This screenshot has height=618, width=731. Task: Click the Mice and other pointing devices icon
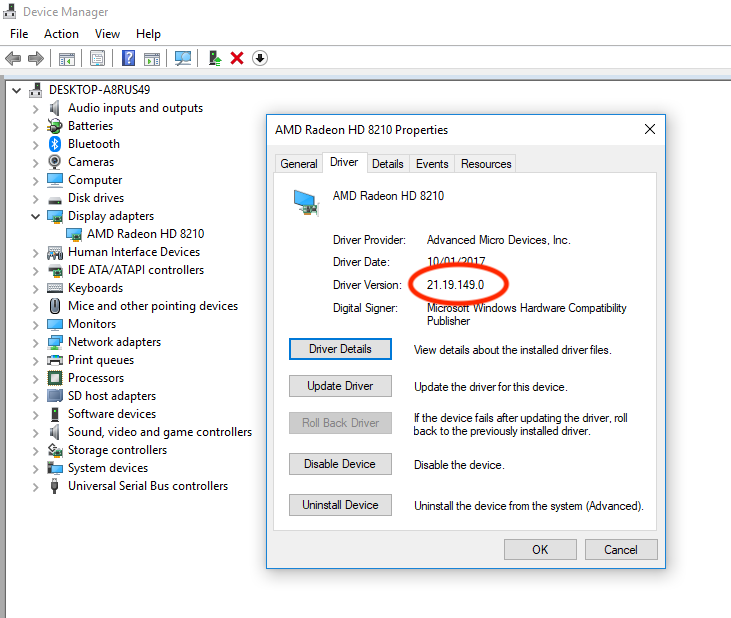click(55, 306)
